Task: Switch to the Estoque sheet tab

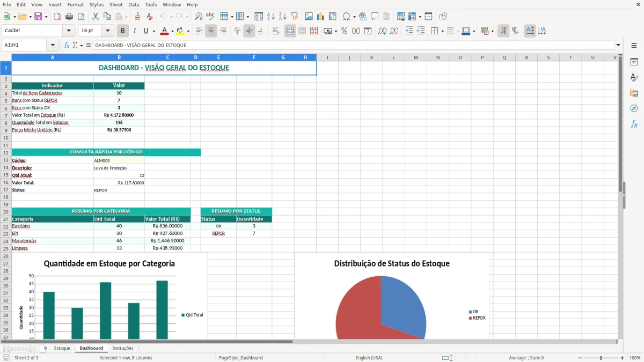Action: pyautogui.click(x=62, y=348)
